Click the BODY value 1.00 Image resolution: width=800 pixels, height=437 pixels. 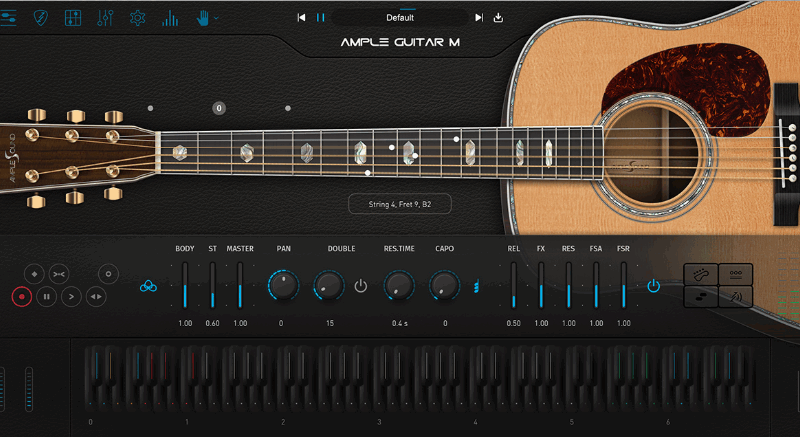pyautogui.click(x=185, y=323)
